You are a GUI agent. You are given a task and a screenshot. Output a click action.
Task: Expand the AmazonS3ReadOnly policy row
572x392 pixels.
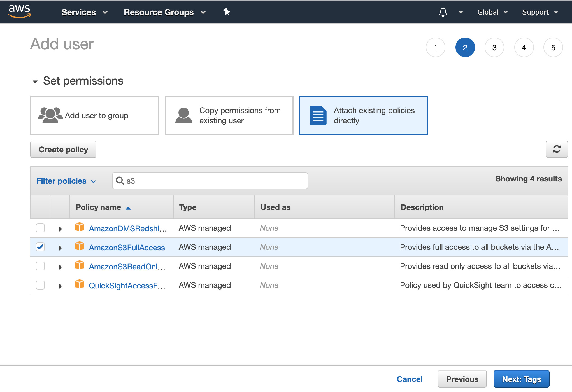(60, 267)
